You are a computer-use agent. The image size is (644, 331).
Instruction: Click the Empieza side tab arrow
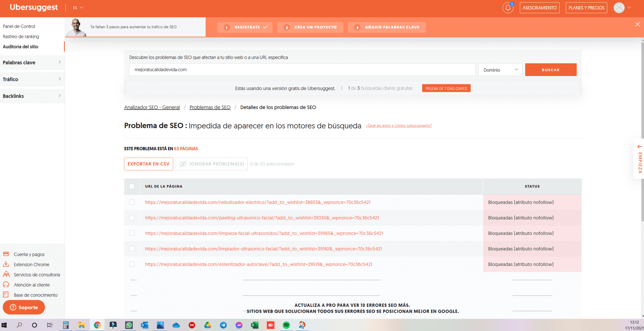pyautogui.click(x=640, y=146)
